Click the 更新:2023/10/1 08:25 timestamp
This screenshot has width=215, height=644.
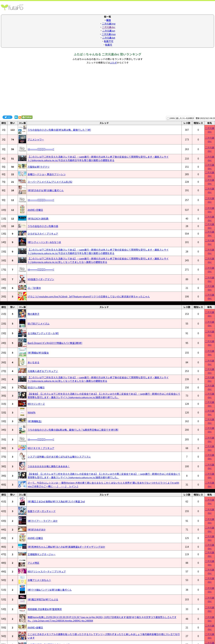tap(205, 118)
